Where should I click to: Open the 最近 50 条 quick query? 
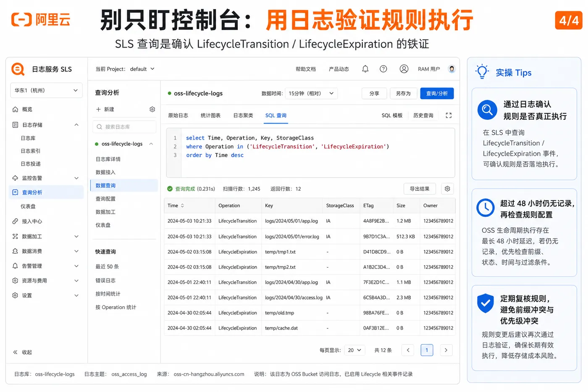(x=107, y=267)
